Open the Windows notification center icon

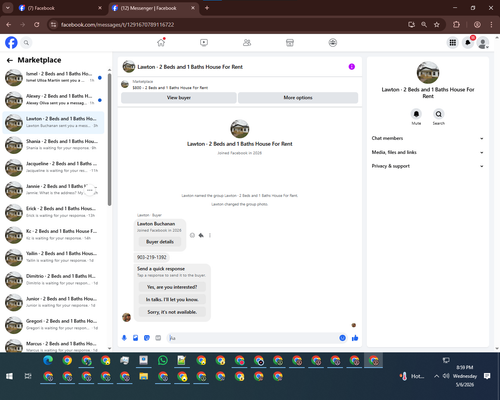(487, 376)
